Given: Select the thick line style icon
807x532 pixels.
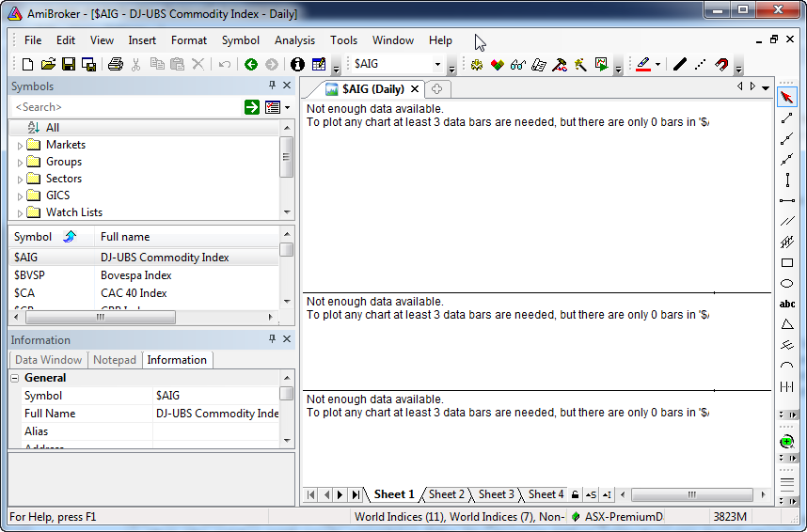Looking at the screenshot, I should click(680, 64).
